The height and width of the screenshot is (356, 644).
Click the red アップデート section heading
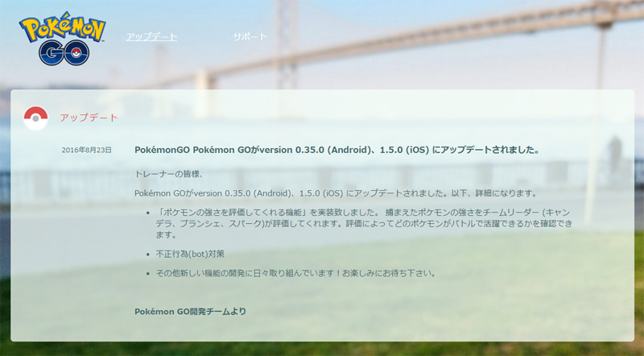tap(89, 118)
